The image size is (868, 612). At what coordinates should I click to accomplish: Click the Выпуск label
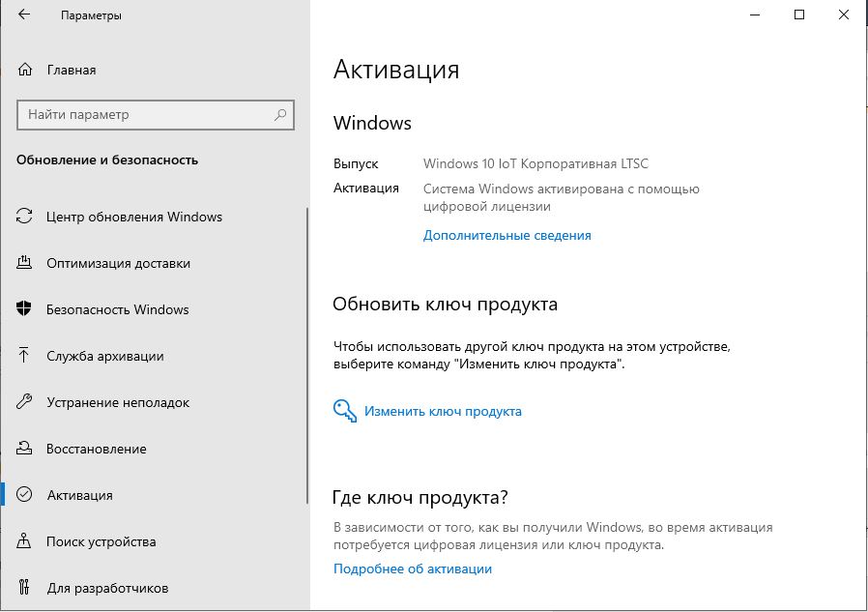point(356,164)
